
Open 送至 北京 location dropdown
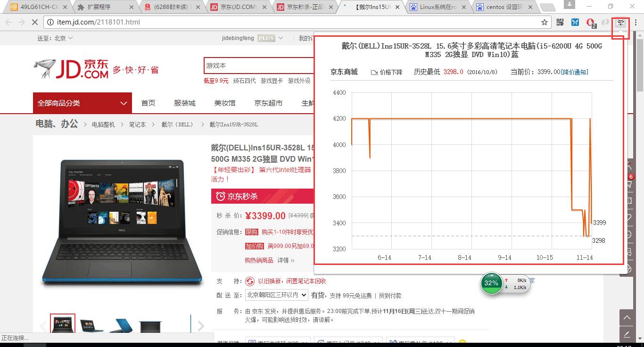[x=56, y=38]
